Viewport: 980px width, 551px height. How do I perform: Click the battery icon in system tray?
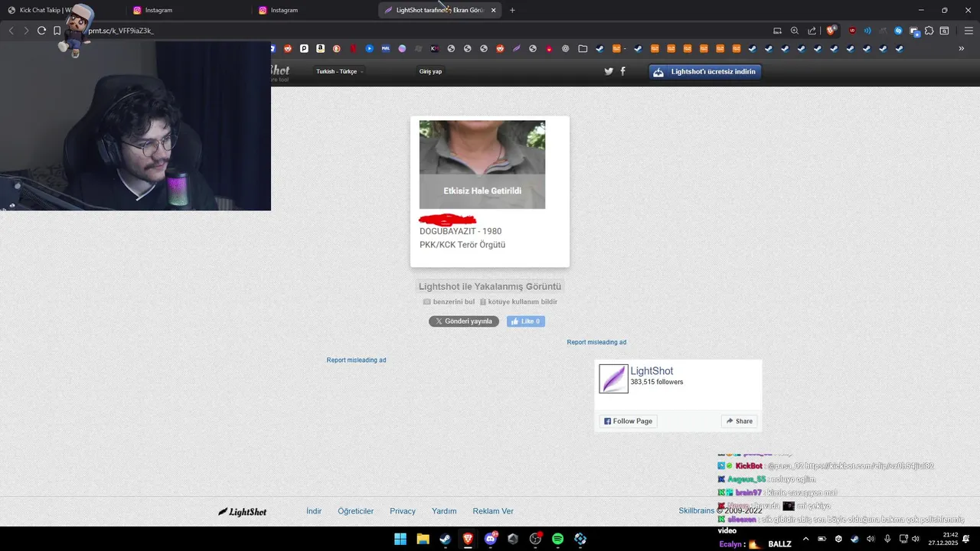[822, 539]
